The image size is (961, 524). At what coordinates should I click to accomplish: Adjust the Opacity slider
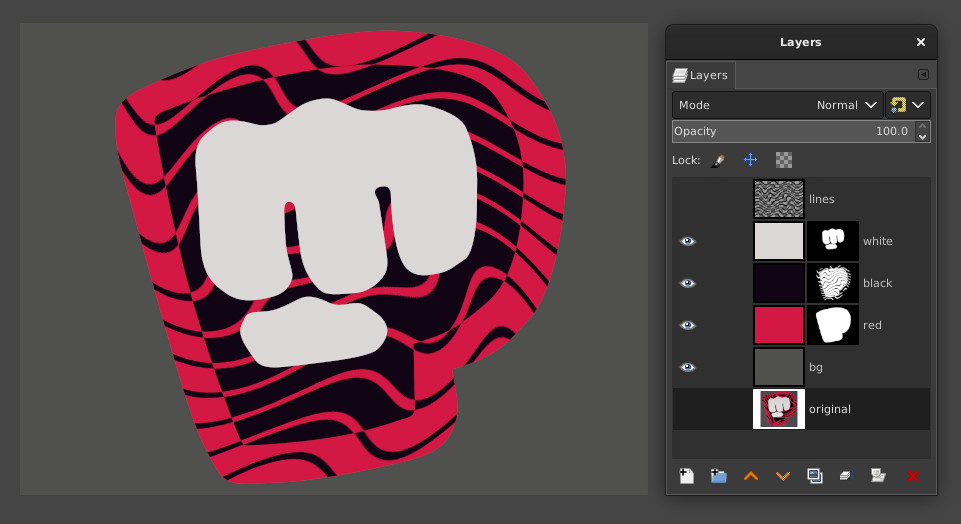(794, 131)
